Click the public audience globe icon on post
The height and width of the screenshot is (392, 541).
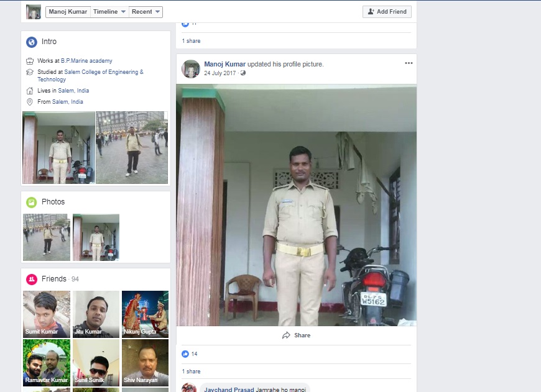coord(243,73)
